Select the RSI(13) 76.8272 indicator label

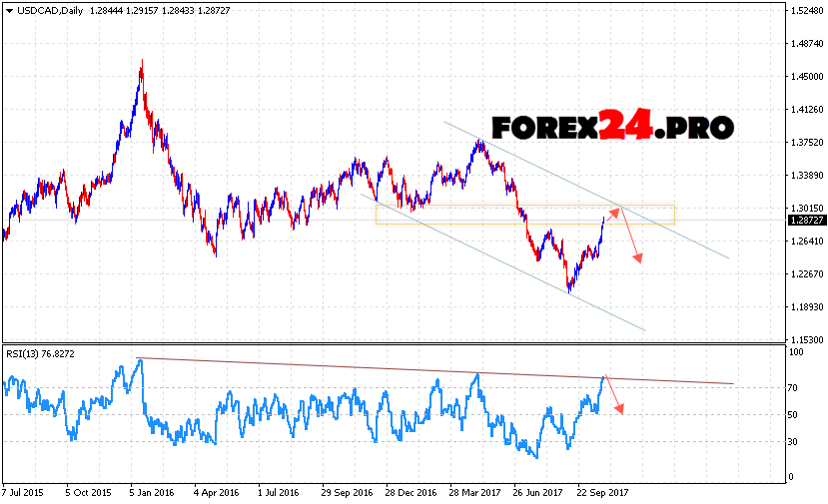point(38,353)
